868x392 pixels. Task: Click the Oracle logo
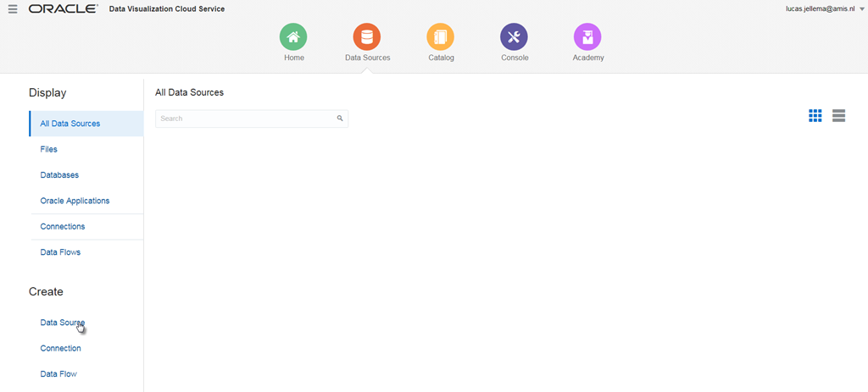point(63,9)
